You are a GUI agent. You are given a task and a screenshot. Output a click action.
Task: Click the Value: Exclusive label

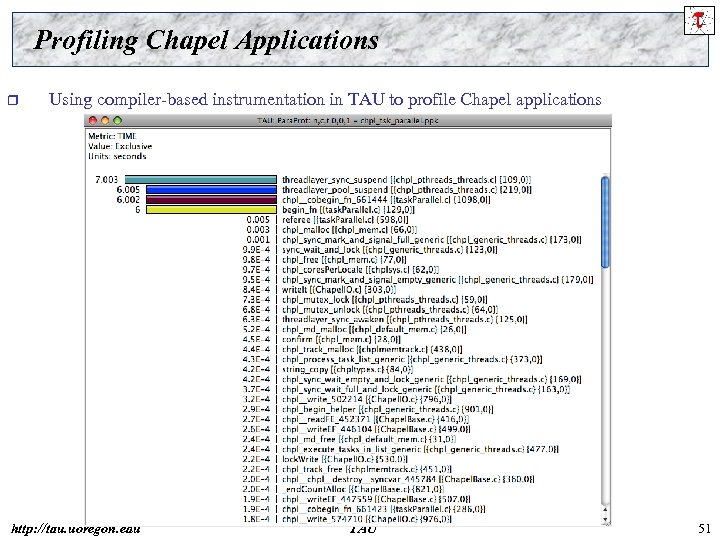click(x=120, y=146)
